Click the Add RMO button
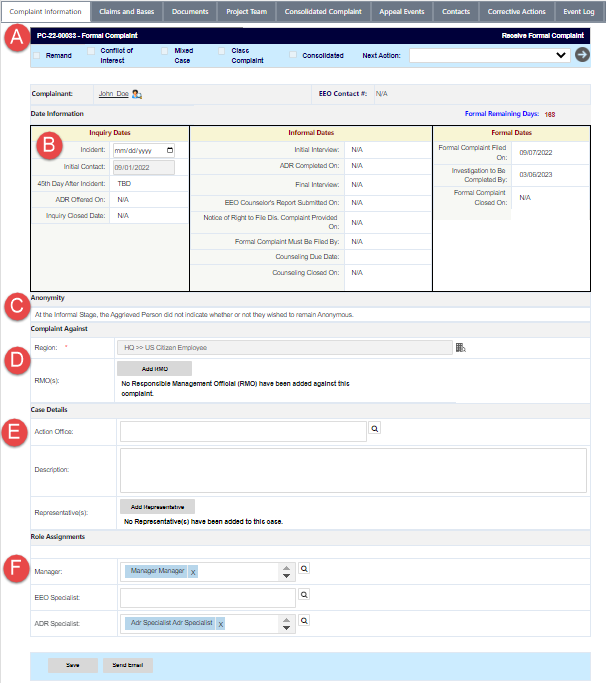Image resolution: width=606 pixels, height=683 pixels. click(155, 369)
